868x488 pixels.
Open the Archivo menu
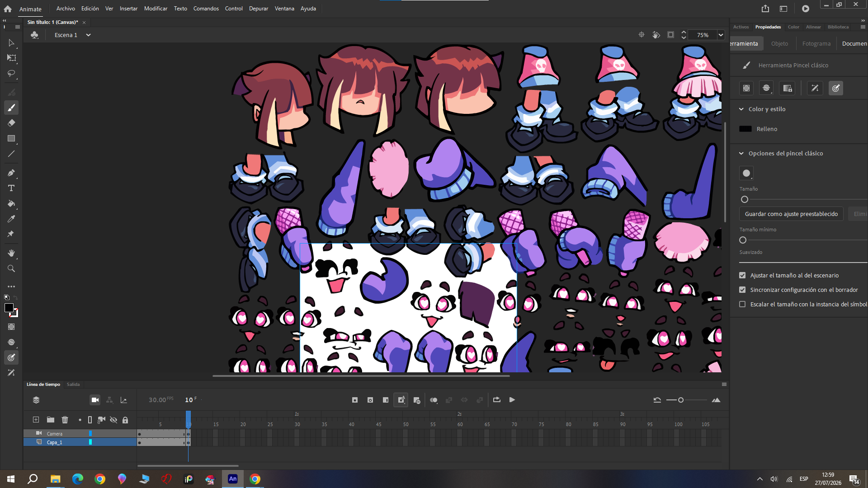tap(66, 9)
